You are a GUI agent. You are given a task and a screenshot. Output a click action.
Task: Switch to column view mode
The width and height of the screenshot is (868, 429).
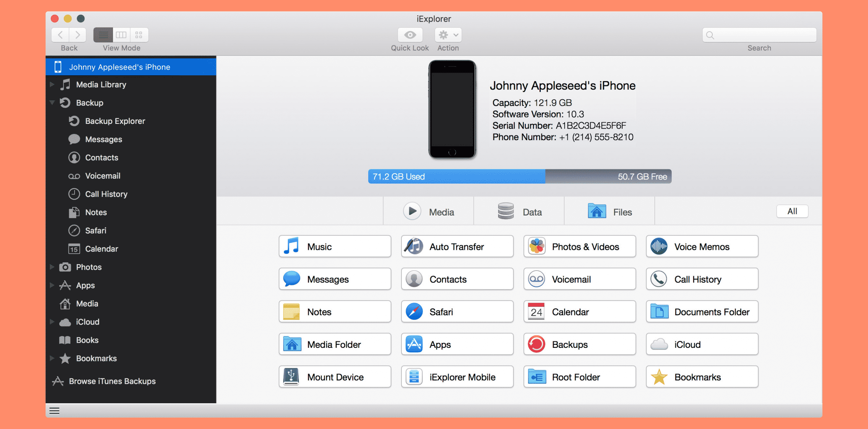click(121, 35)
